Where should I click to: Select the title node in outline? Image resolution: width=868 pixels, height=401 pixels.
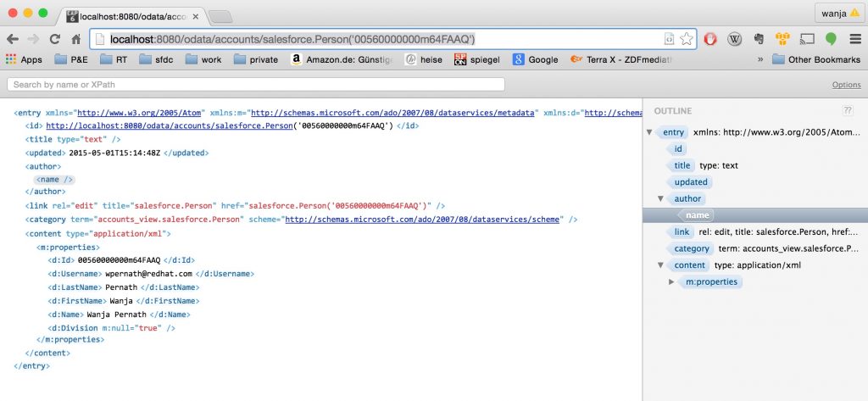681,165
